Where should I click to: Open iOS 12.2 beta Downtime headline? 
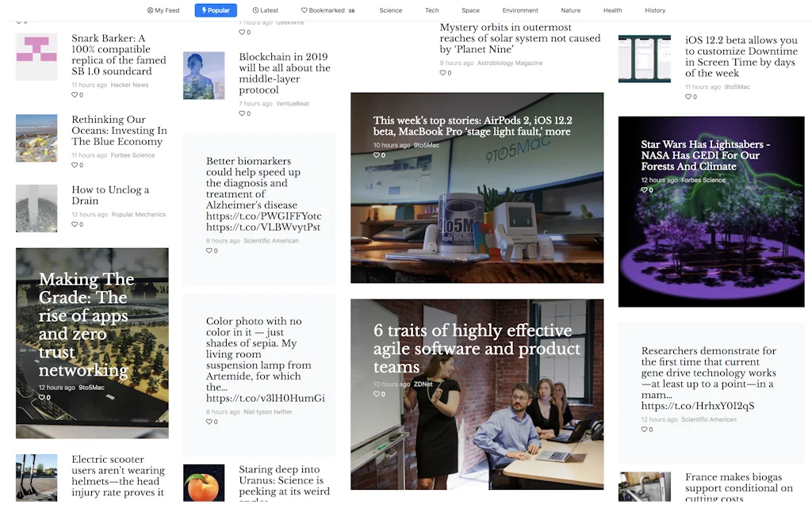[741, 56]
